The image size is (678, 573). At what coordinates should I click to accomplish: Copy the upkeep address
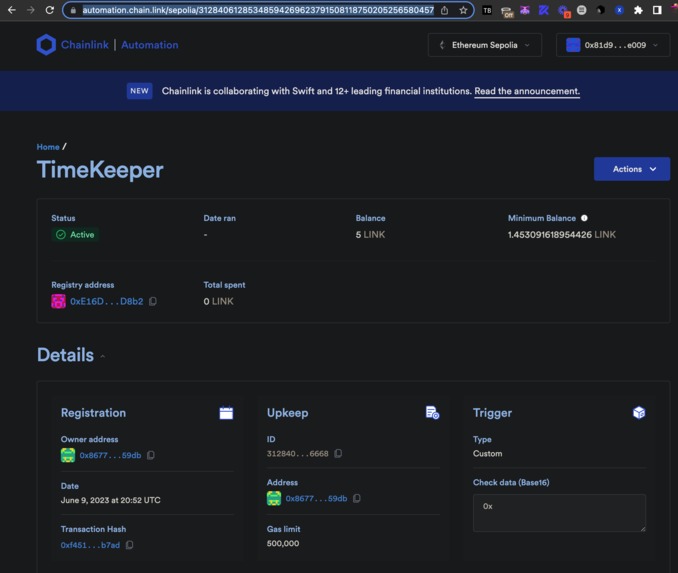point(357,499)
